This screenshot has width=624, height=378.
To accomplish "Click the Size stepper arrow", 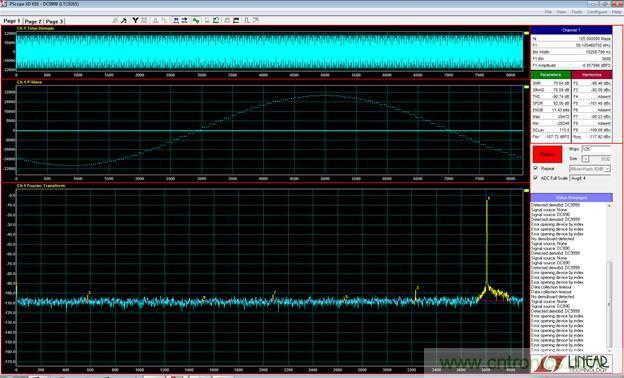I will pos(585,159).
